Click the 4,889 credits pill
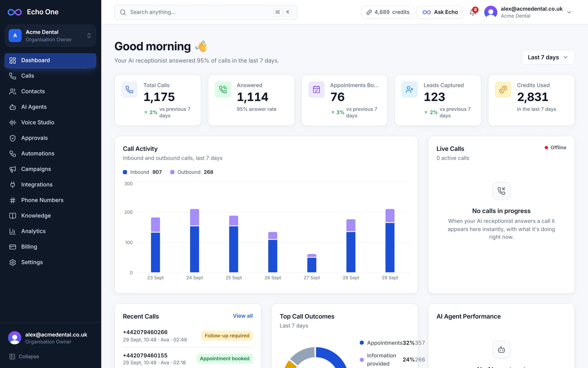This screenshot has height=368, width=588. point(388,12)
